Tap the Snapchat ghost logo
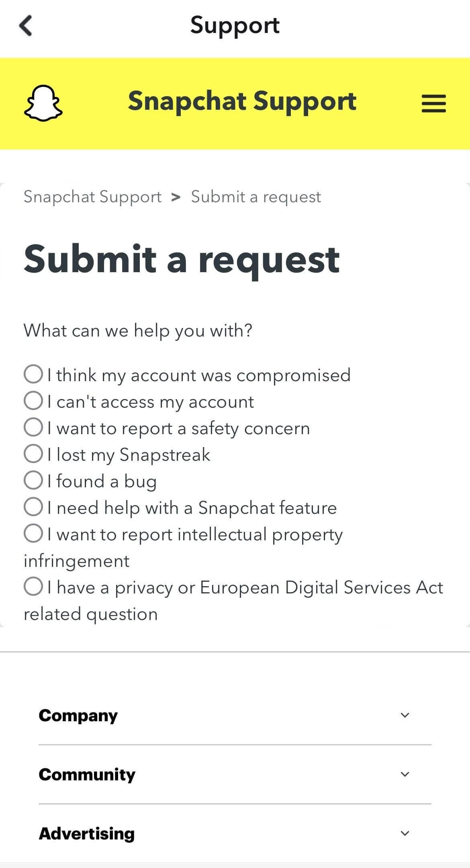 pos(43,103)
